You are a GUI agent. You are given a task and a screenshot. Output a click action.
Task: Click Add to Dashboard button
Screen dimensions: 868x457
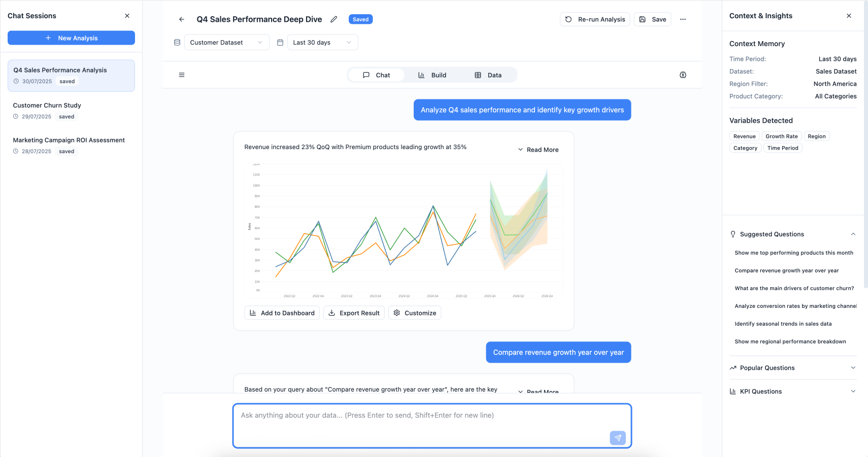tap(282, 313)
